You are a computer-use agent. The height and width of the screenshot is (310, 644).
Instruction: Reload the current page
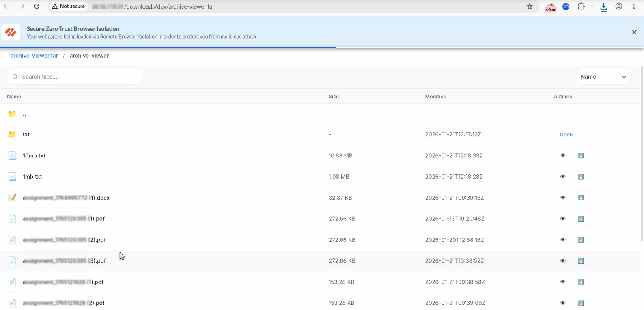click(x=37, y=6)
